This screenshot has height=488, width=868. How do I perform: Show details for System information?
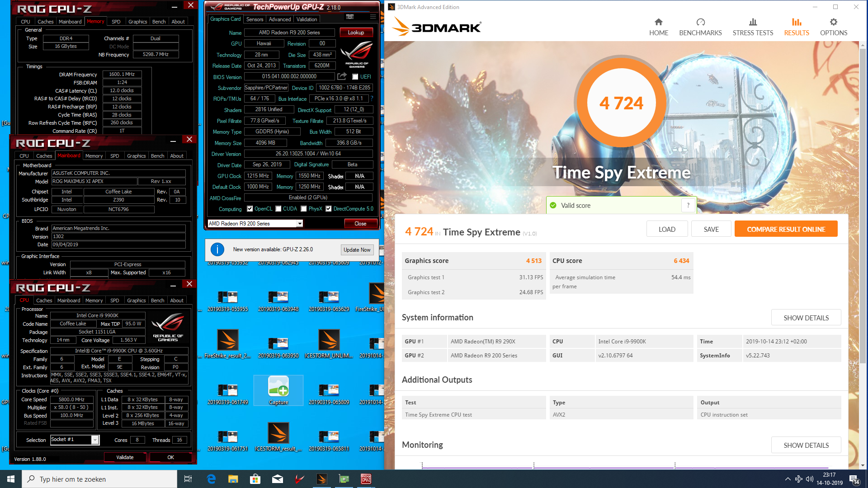(x=806, y=318)
